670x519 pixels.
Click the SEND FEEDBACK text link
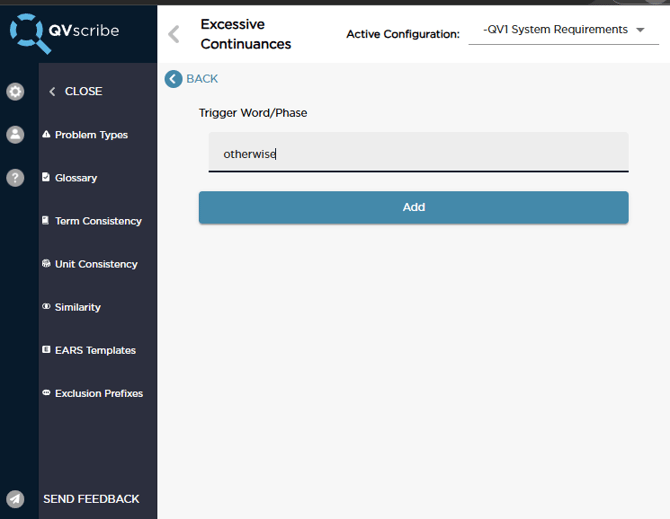91,499
